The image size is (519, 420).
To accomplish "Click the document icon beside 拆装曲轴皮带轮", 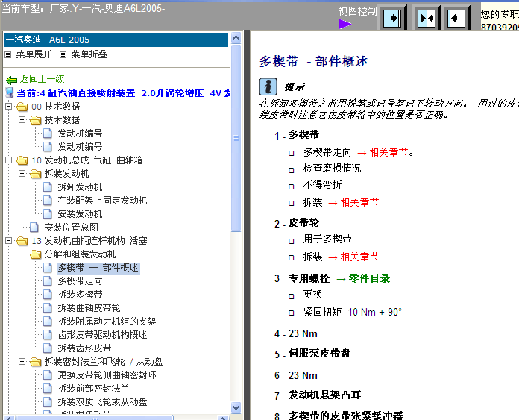I will 48,308.
